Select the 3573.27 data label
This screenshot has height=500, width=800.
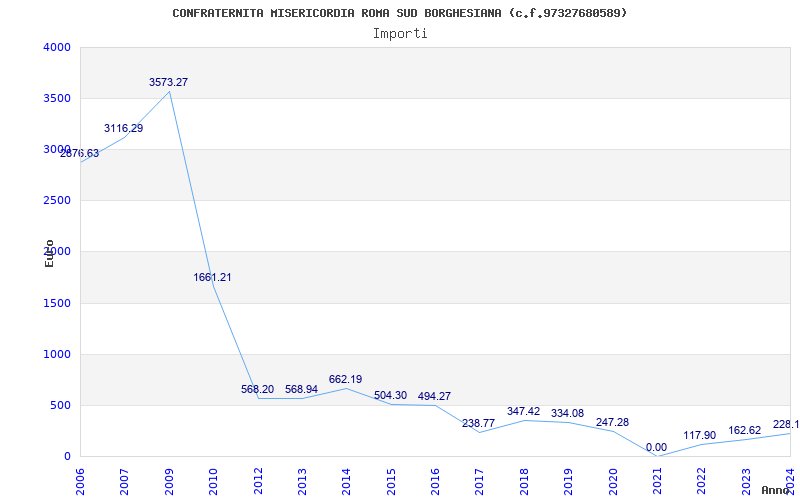[168, 82]
